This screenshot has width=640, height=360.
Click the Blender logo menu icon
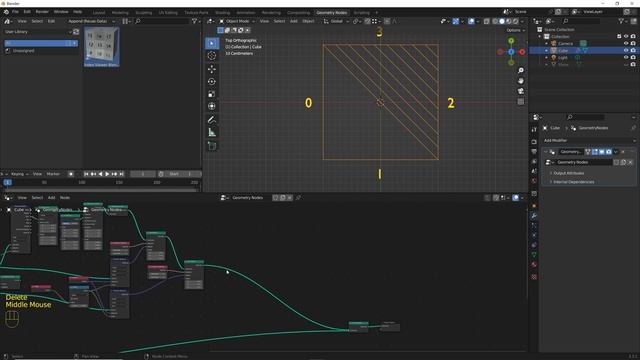[x=6, y=12]
